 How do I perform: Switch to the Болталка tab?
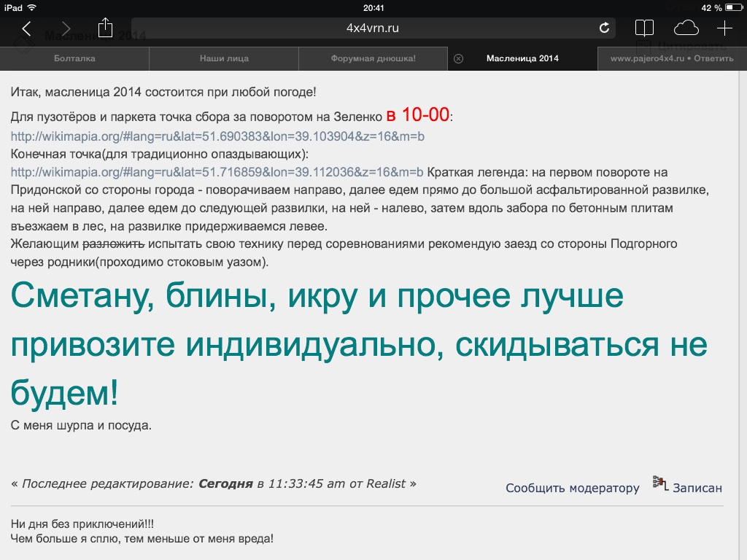[74, 58]
